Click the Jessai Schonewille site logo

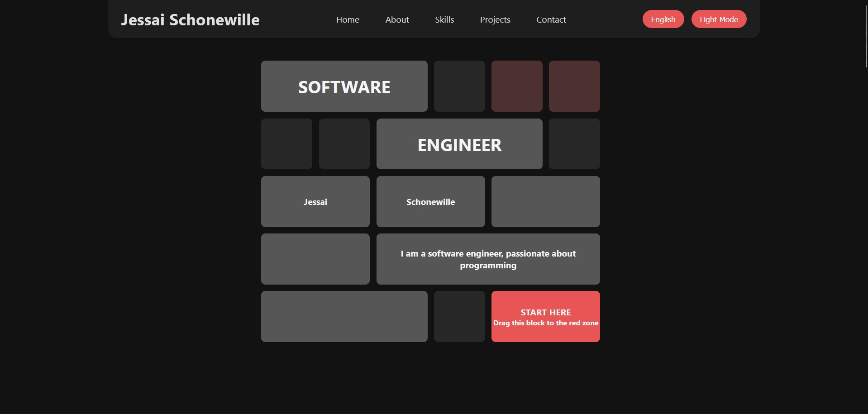point(190,20)
